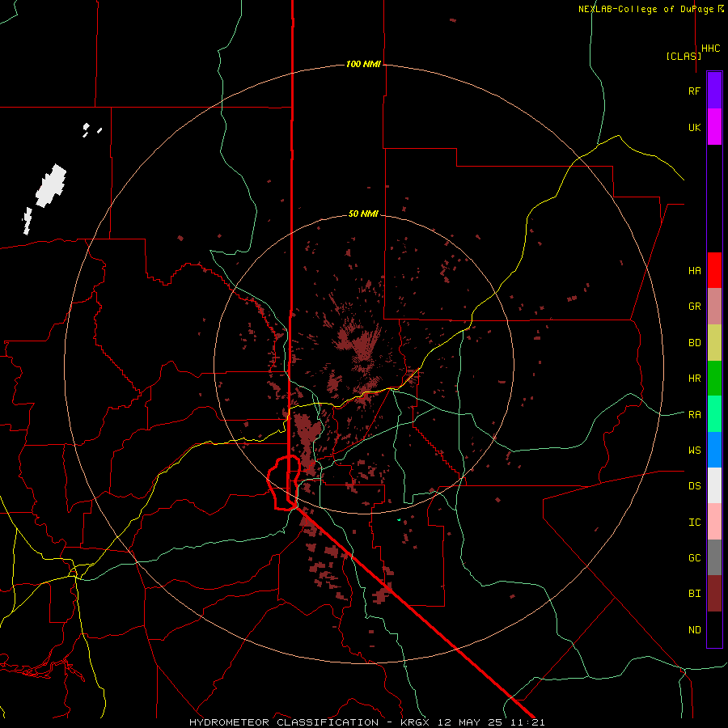Screen dimensions: 728x728
Task: Click the HHC product label
Action: 711,49
